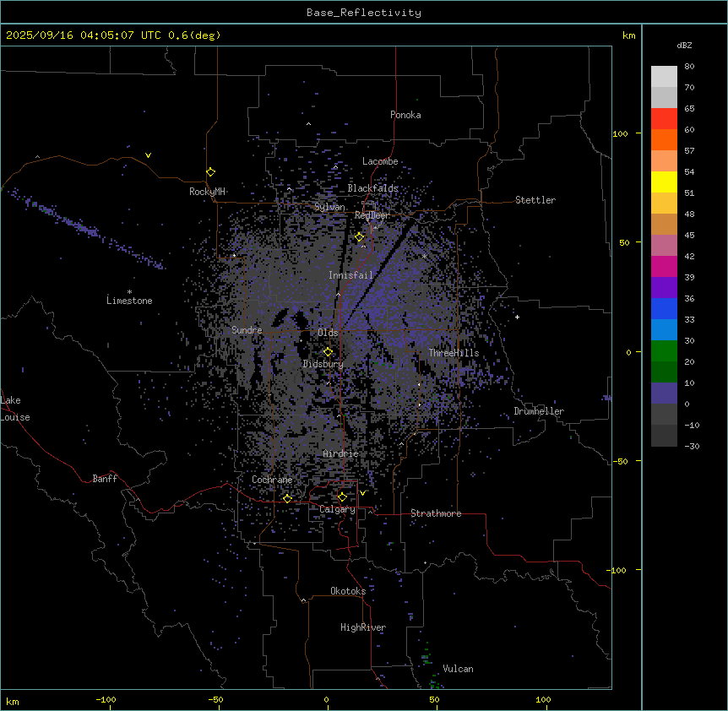Click the -50 tick on right y-axis
The width and height of the screenshot is (728, 711).
(620, 461)
